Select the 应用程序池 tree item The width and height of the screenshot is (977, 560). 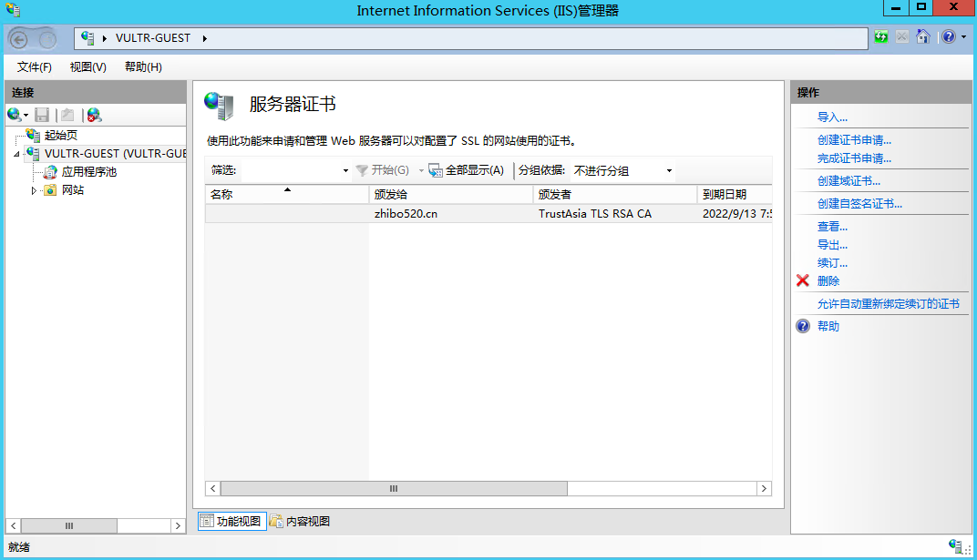click(x=89, y=172)
